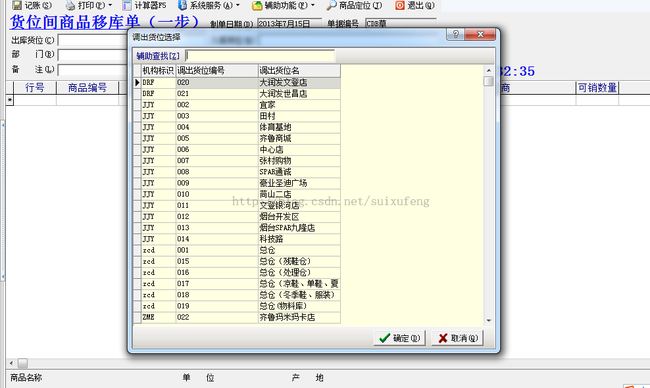Click the 机构标识 column header

(158, 70)
